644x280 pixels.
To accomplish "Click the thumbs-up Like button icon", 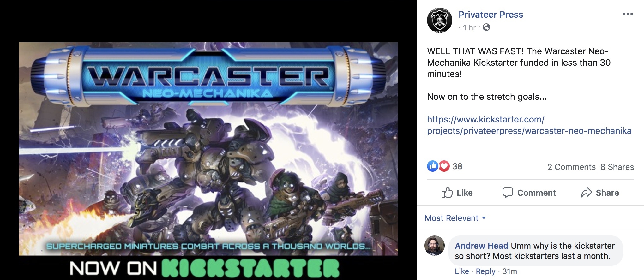I will [x=447, y=193].
